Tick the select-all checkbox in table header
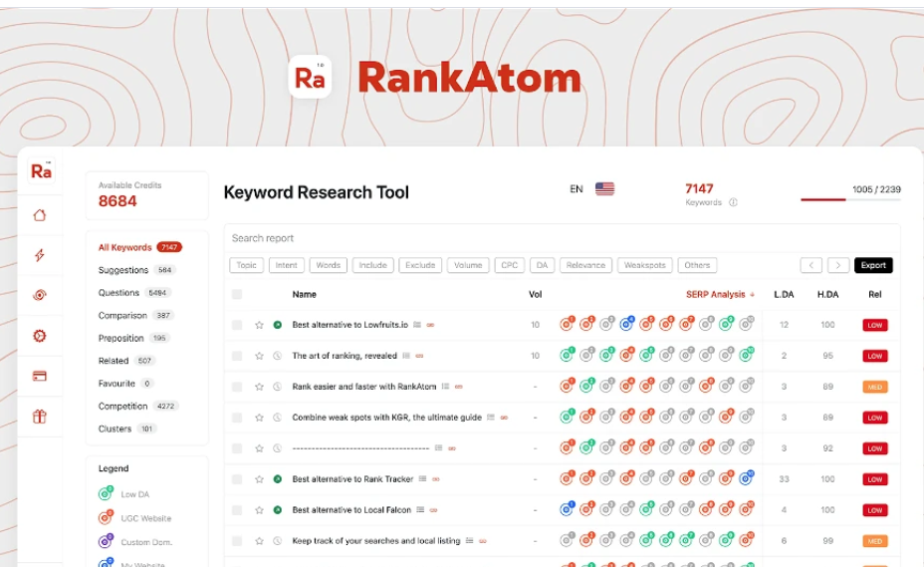The width and height of the screenshot is (924, 571). pyautogui.click(x=237, y=294)
